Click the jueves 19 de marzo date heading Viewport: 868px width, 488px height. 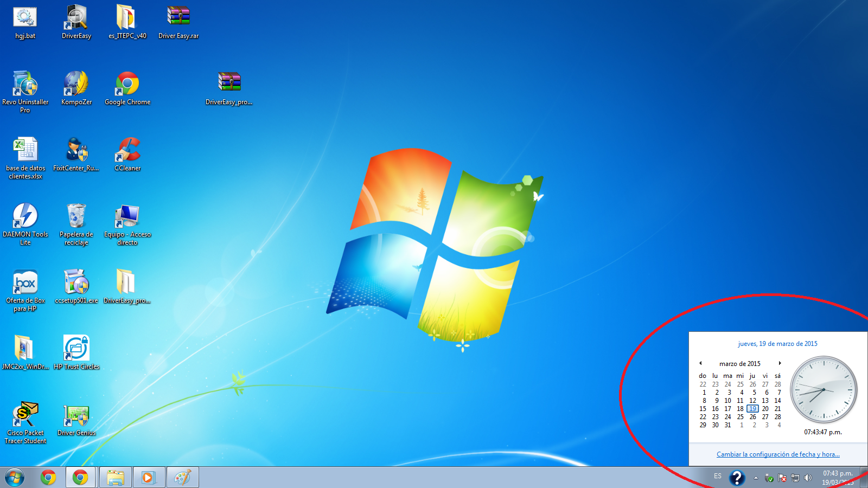point(777,343)
